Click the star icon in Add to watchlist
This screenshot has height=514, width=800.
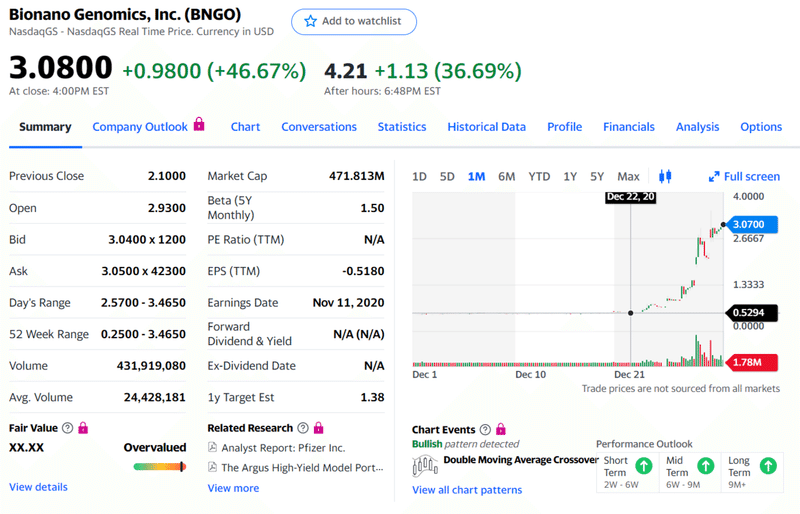pyautogui.click(x=310, y=21)
